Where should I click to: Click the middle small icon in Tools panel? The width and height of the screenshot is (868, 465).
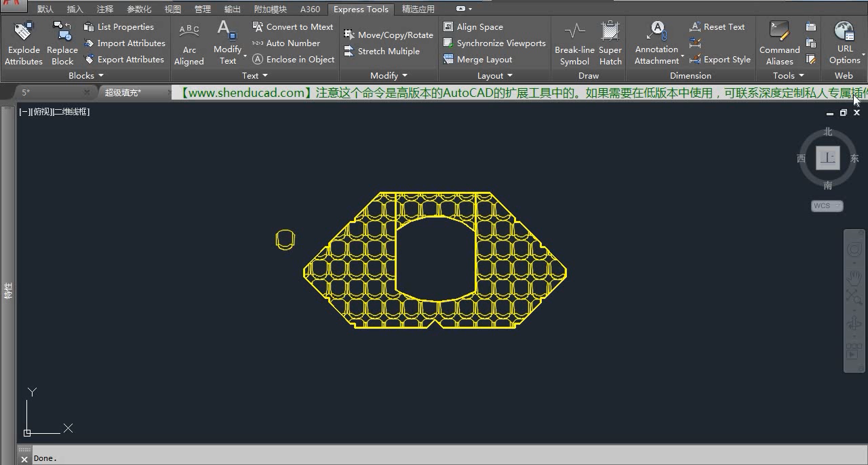click(811, 43)
